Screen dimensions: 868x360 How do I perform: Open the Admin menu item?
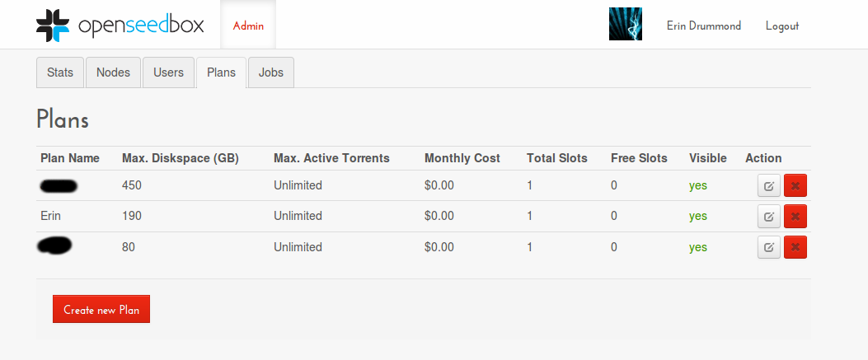[x=248, y=26]
